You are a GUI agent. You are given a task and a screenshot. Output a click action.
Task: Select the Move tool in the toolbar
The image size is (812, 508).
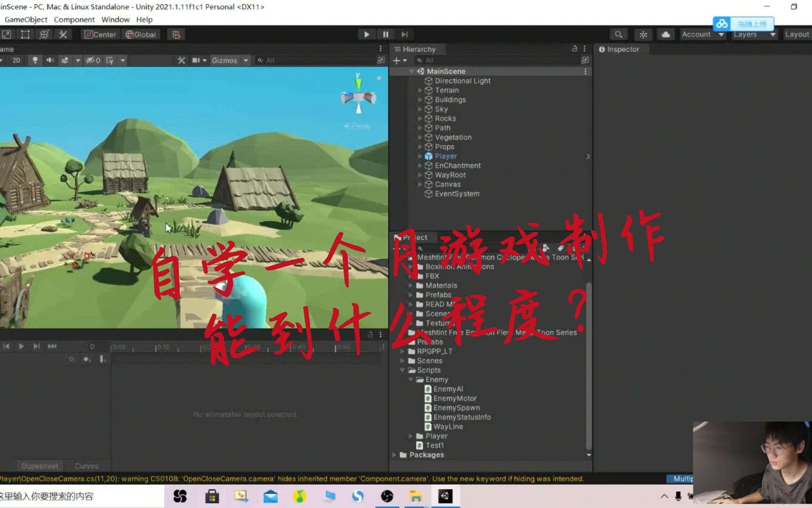[x=7, y=34]
